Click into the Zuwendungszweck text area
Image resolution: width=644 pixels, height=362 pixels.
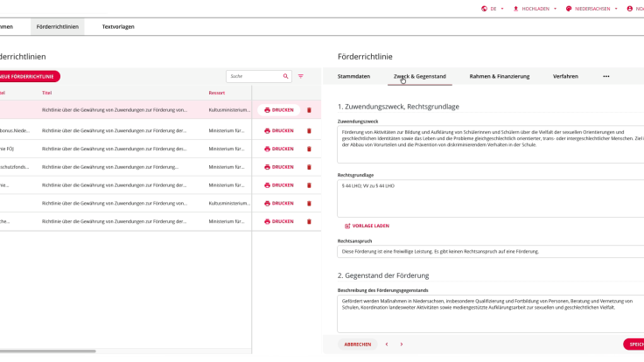pos(490,144)
